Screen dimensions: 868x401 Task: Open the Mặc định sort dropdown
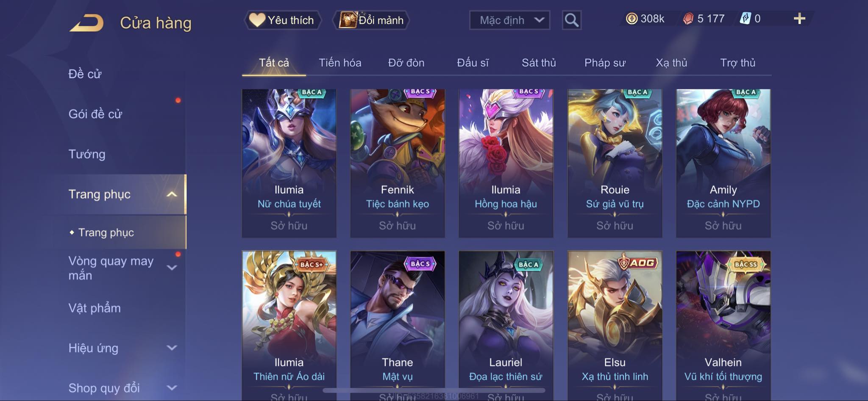[509, 20]
